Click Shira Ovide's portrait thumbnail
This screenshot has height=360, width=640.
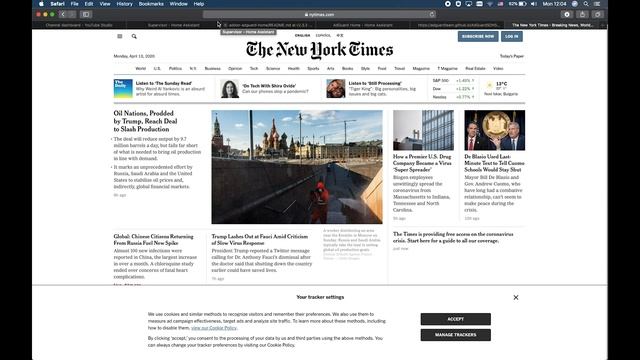(229, 89)
